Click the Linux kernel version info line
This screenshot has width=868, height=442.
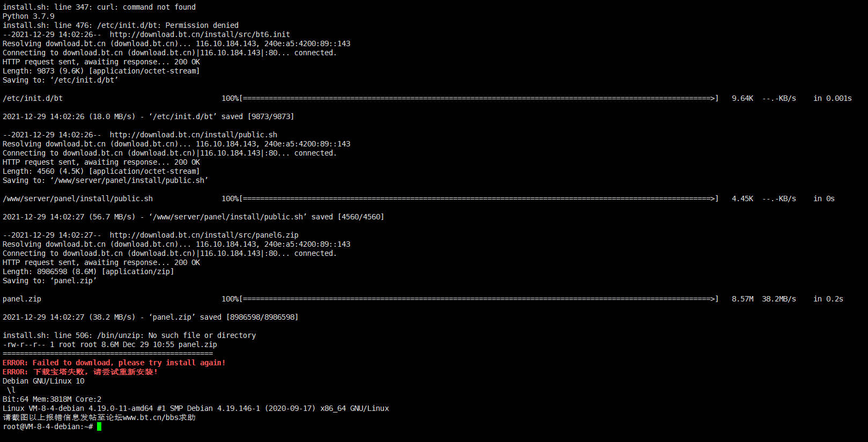pos(196,408)
